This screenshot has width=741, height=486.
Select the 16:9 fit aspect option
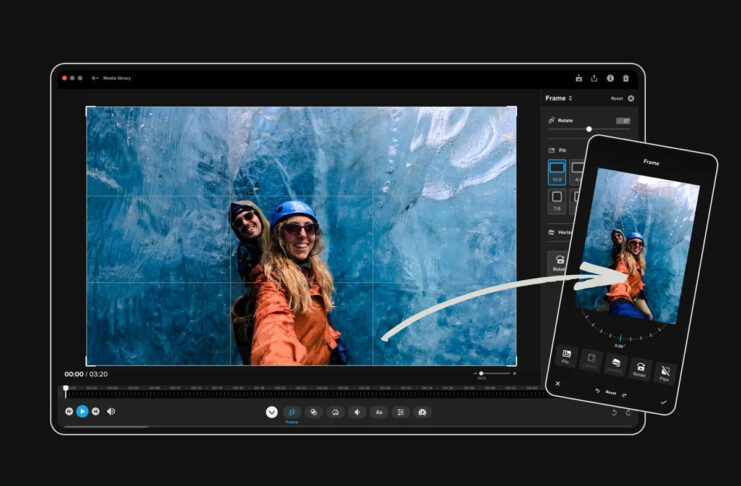click(557, 172)
